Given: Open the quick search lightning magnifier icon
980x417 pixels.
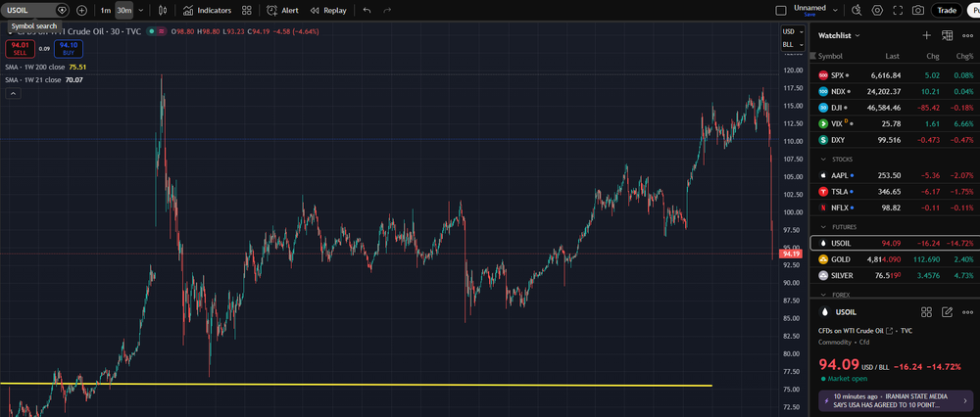Looking at the screenshot, I should [x=857, y=10].
